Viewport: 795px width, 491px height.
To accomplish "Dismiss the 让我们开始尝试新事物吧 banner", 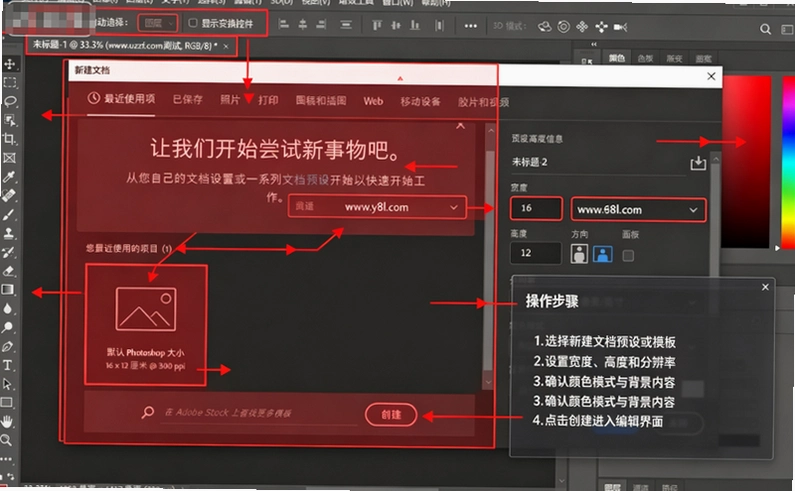I will click(460, 125).
